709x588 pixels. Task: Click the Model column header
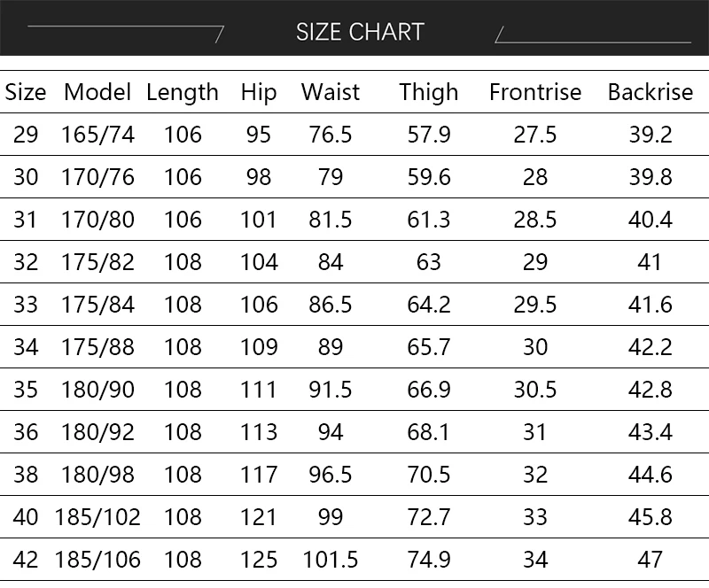coord(97,92)
